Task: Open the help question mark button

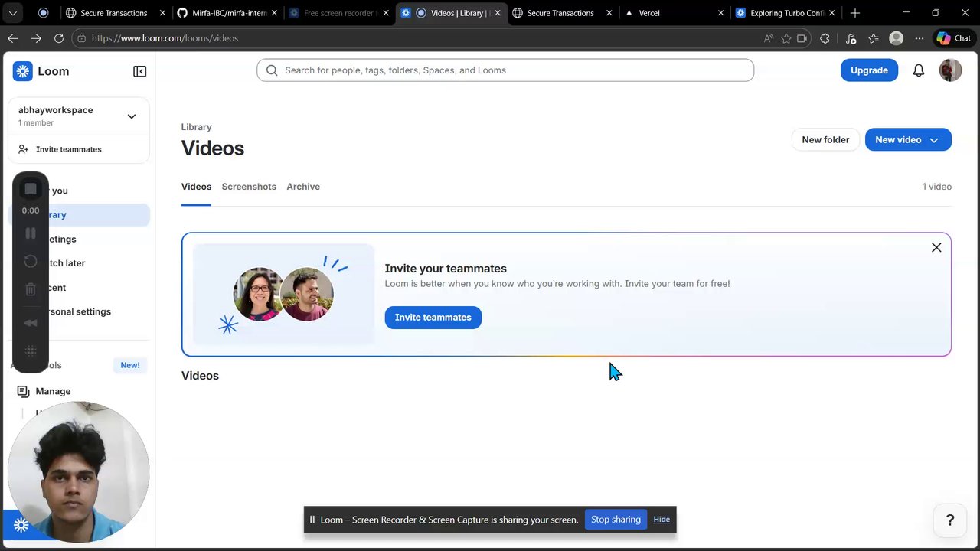Action: coord(950,520)
